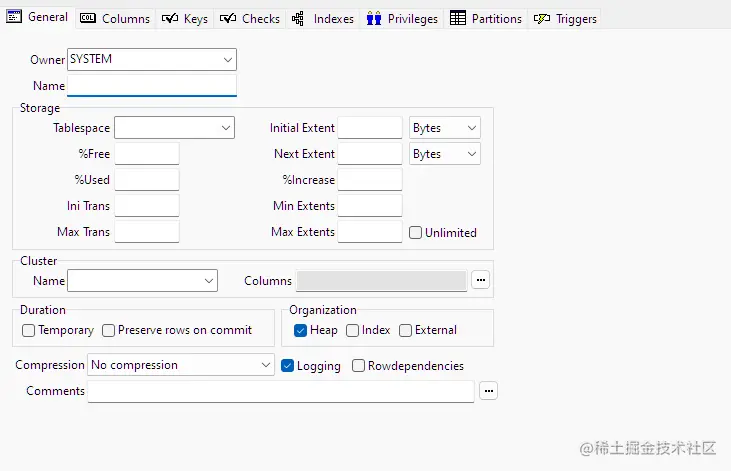Toggle the Logging checkbox
Viewport: 731px width, 471px height.
coord(288,366)
